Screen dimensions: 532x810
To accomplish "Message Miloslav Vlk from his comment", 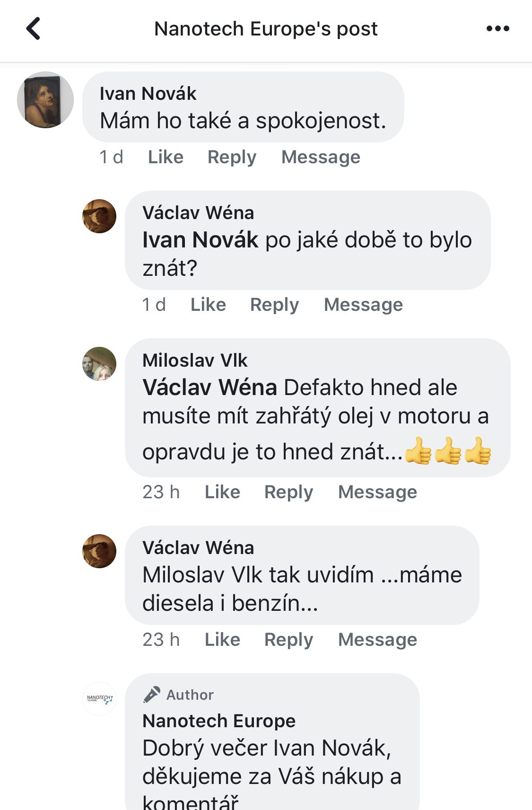I will coord(377,492).
